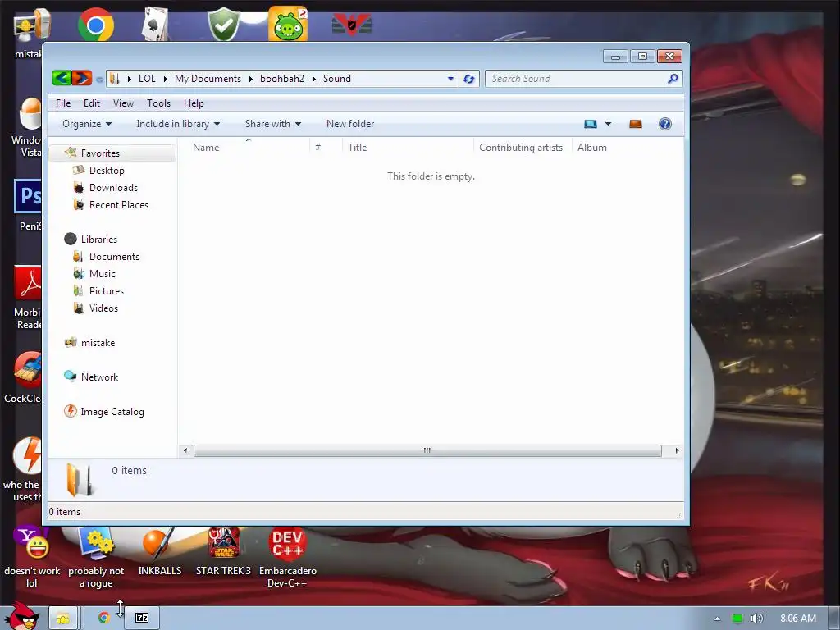Show hidden tray icons arrow
This screenshot has height=630, width=840.
(x=717, y=619)
